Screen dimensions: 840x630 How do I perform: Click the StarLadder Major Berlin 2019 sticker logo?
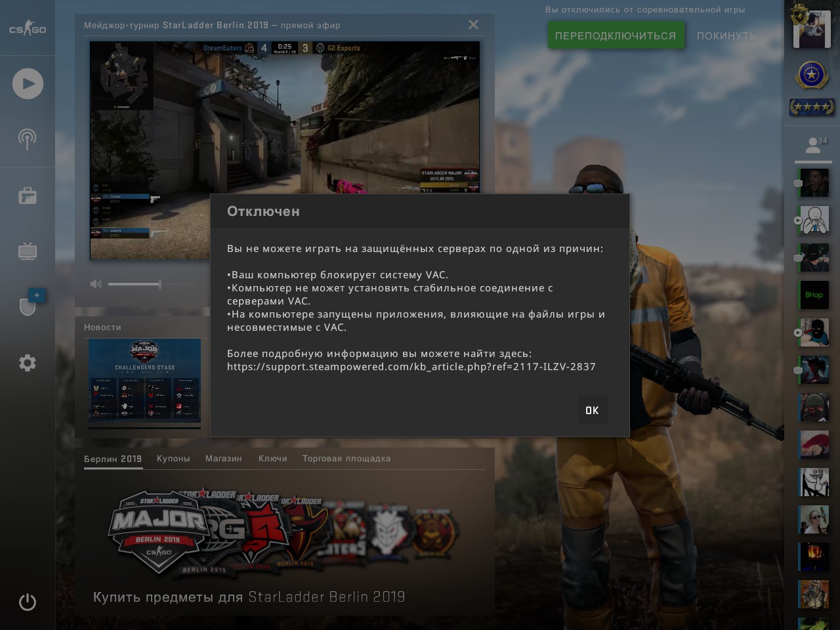pos(157,531)
